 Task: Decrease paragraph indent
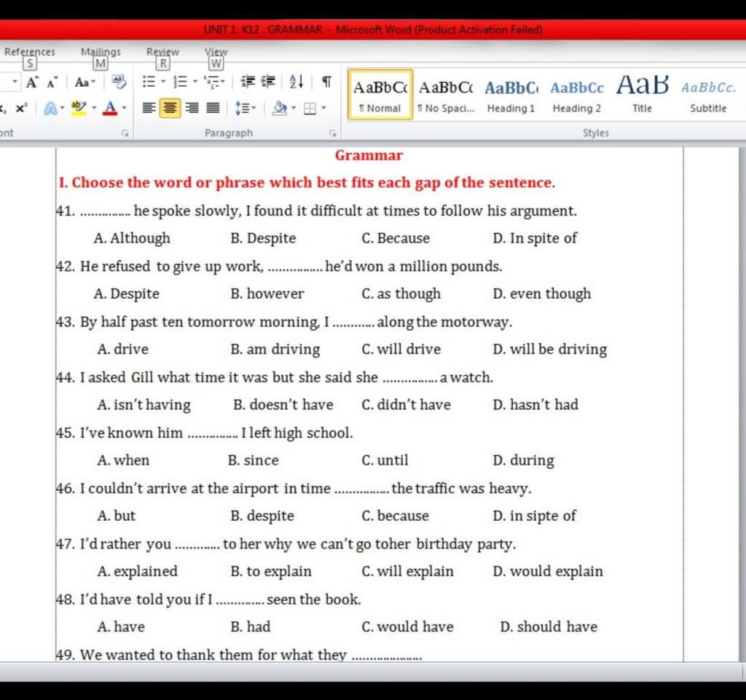[248, 82]
